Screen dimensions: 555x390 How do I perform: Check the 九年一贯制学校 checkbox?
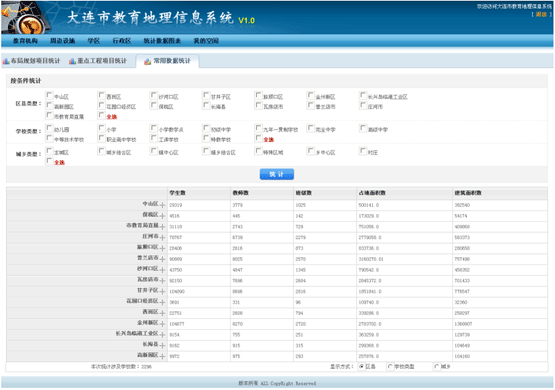click(x=258, y=128)
